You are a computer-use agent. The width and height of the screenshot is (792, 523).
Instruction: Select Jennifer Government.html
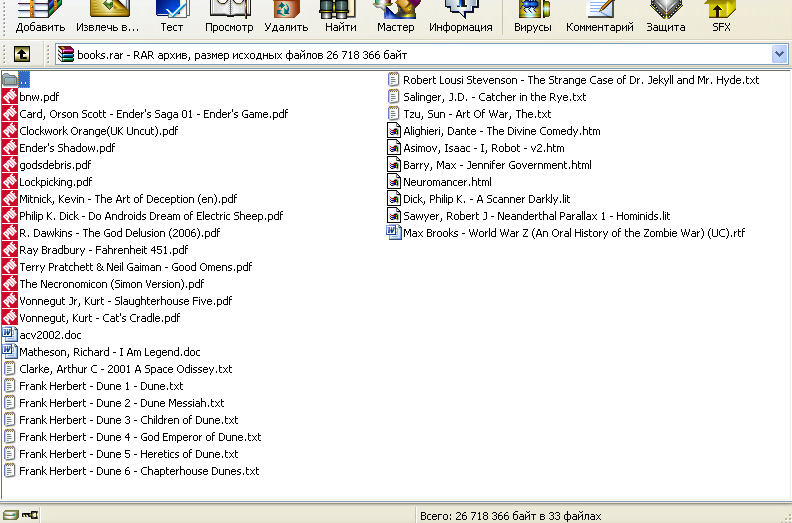pos(497,165)
